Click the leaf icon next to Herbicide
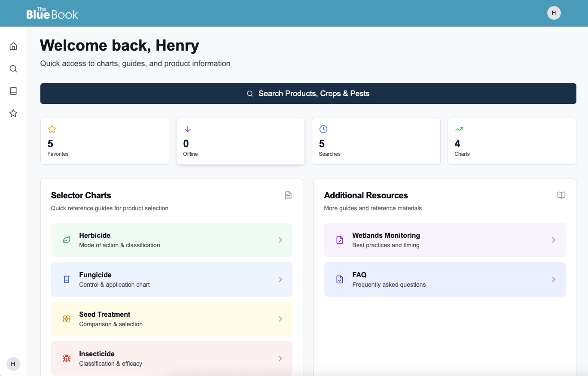The image size is (588, 376). tap(66, 240)
